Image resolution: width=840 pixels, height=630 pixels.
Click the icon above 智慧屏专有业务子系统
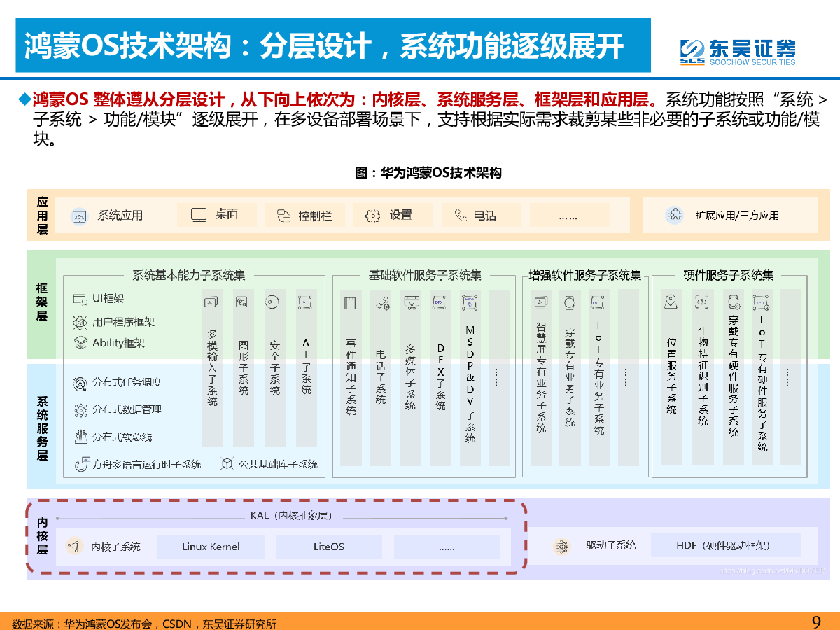(x=540, y=302)
